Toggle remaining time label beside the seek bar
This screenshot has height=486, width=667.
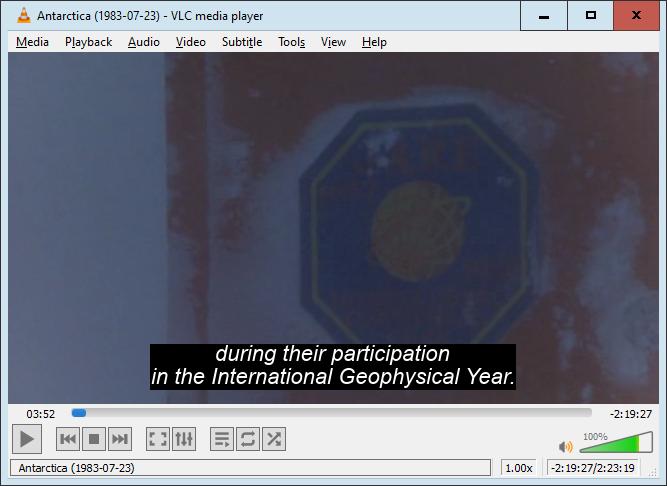631,414
